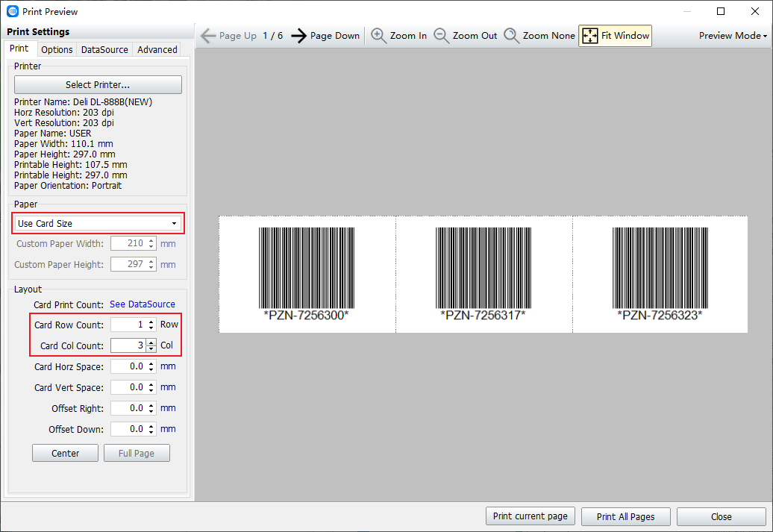Decrease Card Horz Space with down arrow

151,370
